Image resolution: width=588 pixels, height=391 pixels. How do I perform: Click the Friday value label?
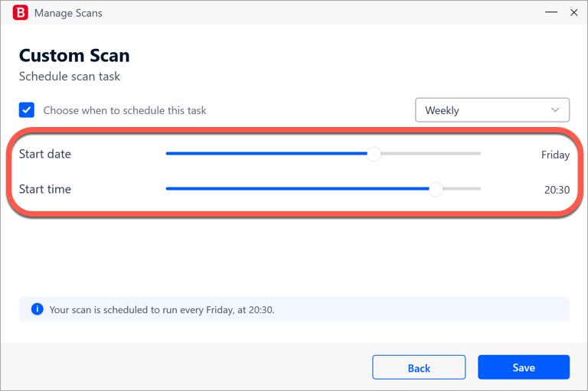555,155
